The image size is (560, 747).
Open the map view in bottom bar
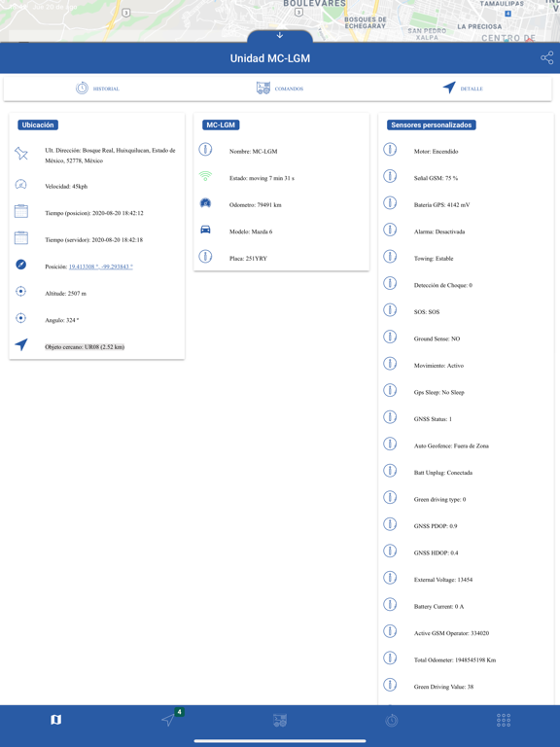[55, 720]
